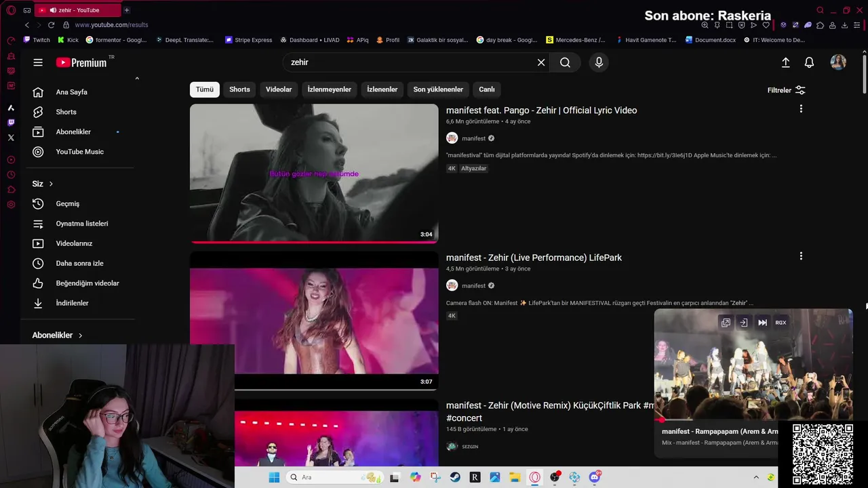868x488 pixels.
Task: Click the back-to-tab icon in mini player
Action: [743, 323]
